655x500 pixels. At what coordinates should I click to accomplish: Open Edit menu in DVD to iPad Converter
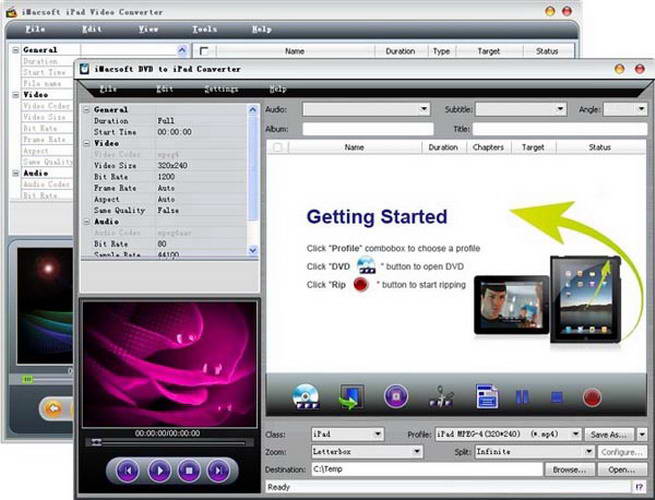tap(165, 89)
